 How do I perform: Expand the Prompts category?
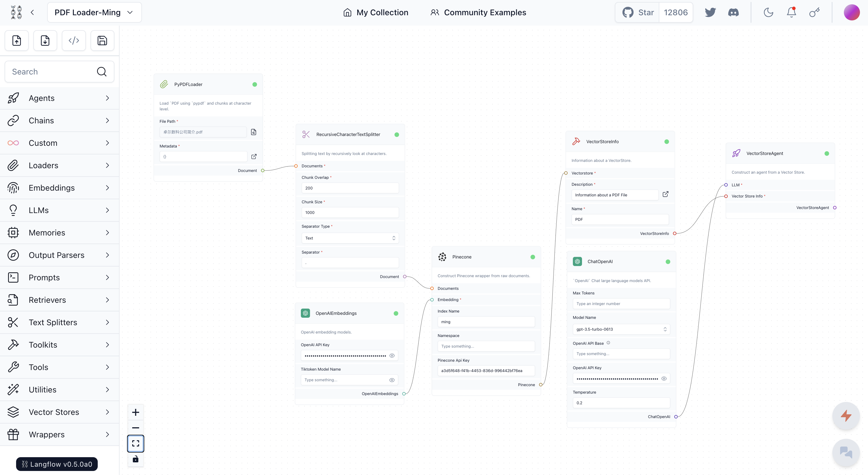(x=59, y=278)
